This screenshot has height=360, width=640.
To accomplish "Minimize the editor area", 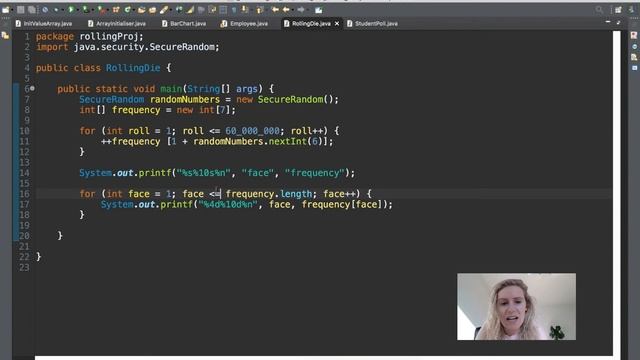I will pos(608,22).
